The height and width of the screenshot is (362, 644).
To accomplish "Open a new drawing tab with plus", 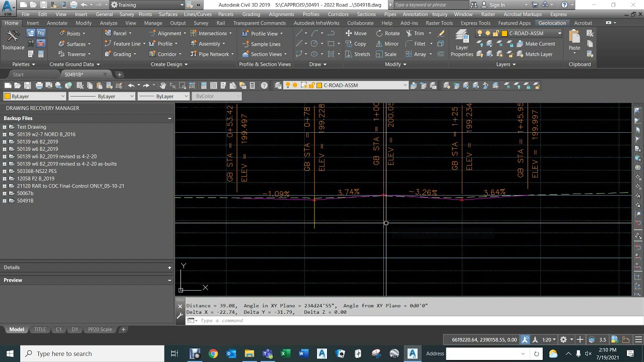I will [119, 74].
